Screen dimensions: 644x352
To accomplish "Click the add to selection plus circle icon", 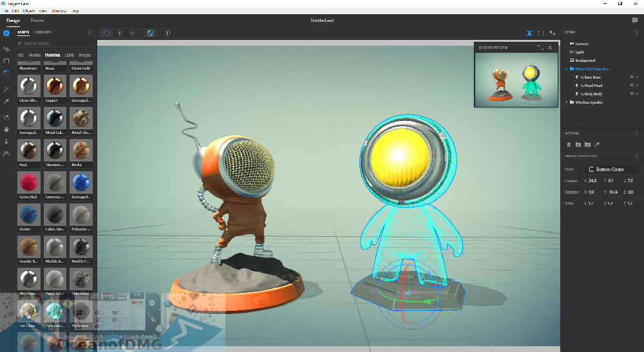I will (x=120, y=33).
